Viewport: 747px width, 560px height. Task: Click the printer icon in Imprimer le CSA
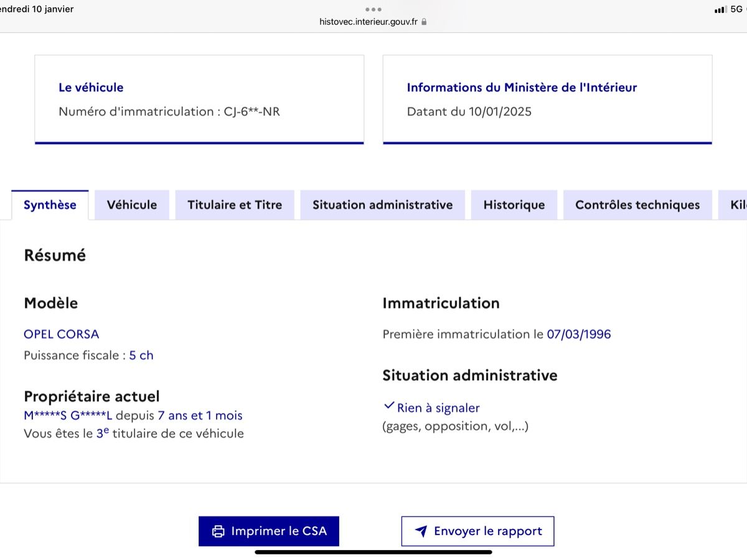point(218,531)
